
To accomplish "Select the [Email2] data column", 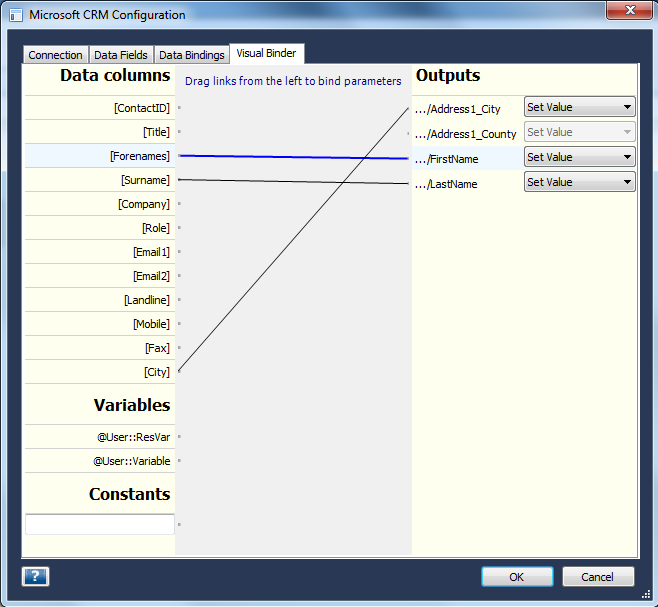I will pyautogui.click(x=100, y=276).
